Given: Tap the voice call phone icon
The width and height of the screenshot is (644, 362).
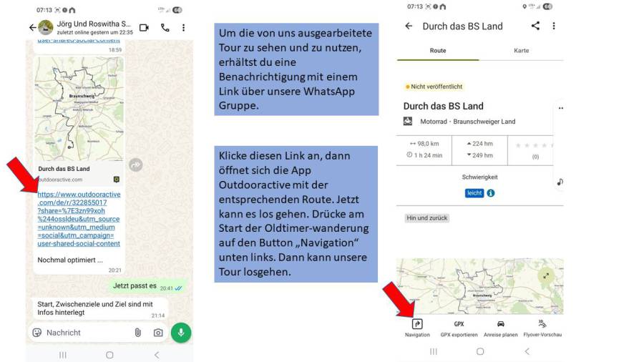Looking at the screenshot, I should 165,27.
